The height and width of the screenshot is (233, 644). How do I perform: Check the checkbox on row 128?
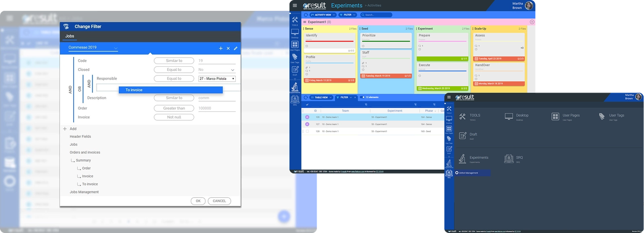pyautogui.click(x=307, y=131)
